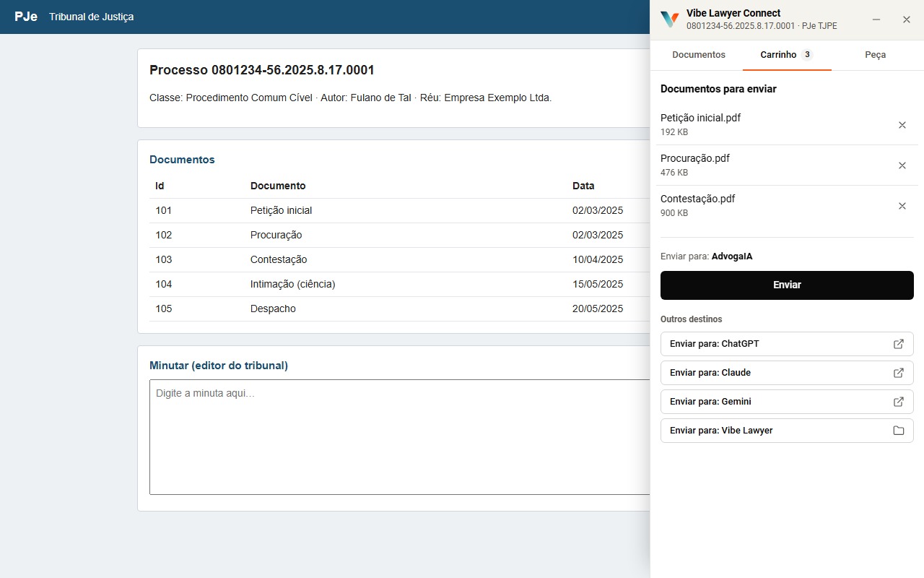The height and width of the screenshot is (578, 924).
Task: Open the Carrinho tab
Action: click(x=787, y=55)
